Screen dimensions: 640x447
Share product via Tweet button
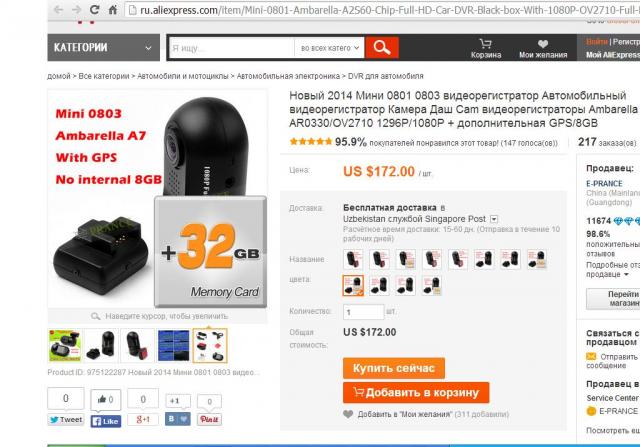point(66,420)
